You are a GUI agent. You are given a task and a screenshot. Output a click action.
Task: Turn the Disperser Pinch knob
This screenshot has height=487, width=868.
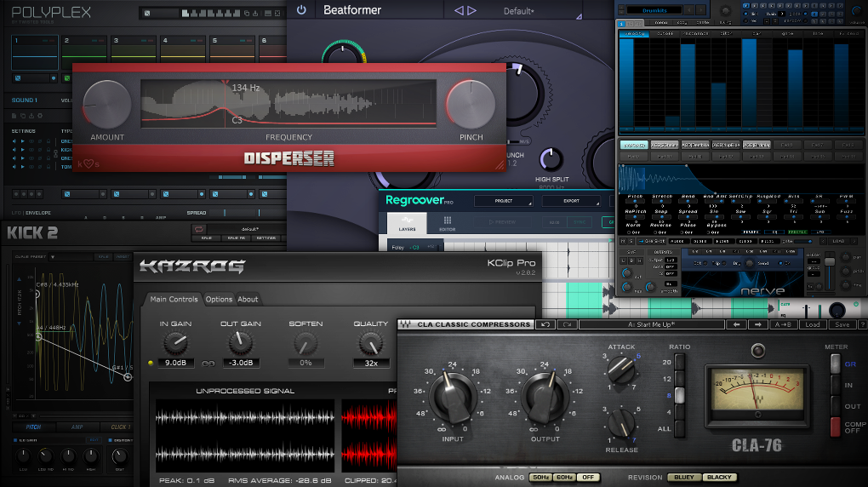coord(471,105)
